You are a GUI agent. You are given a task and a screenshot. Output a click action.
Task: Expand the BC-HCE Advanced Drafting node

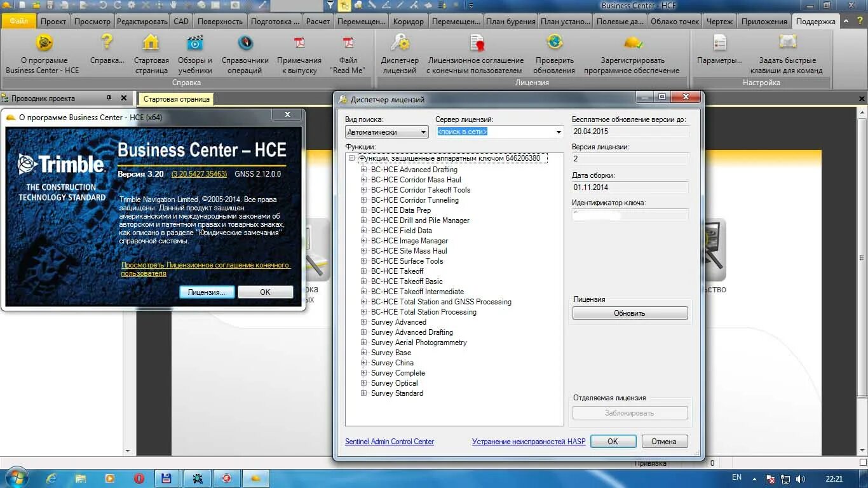(x=364, y=170)
